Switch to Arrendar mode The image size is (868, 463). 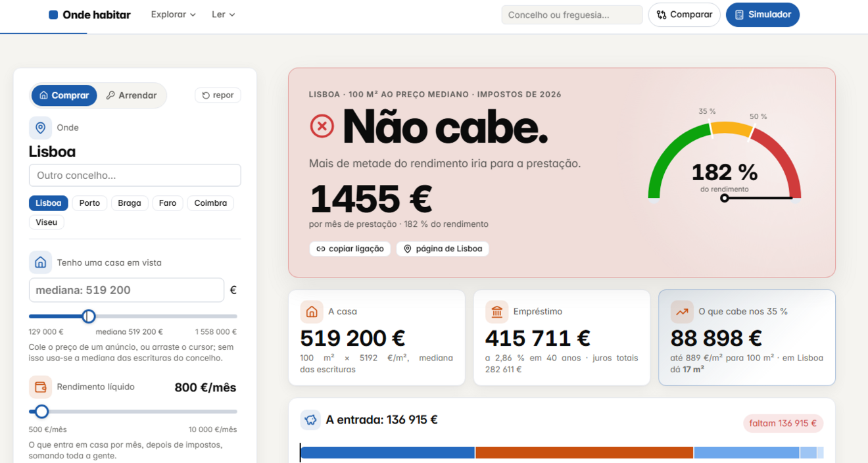pyautogui.click(x=132, y=95)
